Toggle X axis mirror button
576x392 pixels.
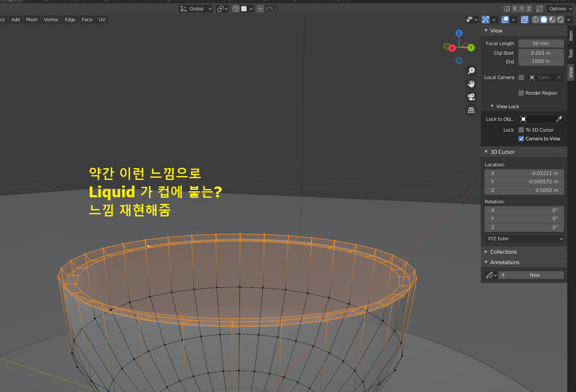[515, 9]
